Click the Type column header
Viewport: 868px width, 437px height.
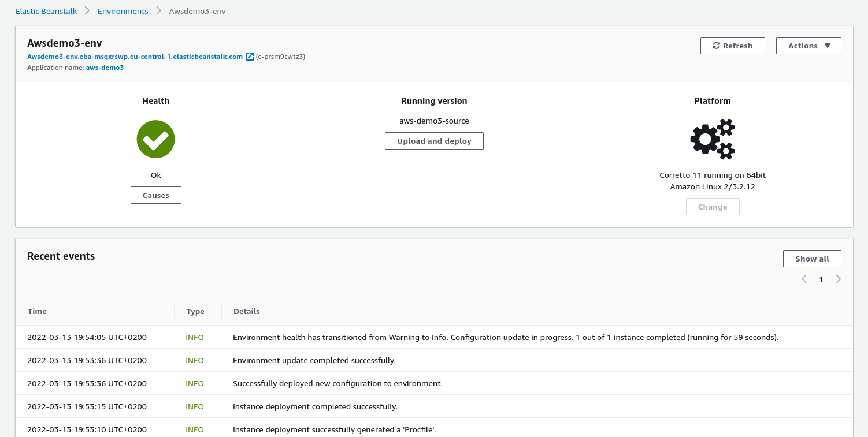pos(195,311)
